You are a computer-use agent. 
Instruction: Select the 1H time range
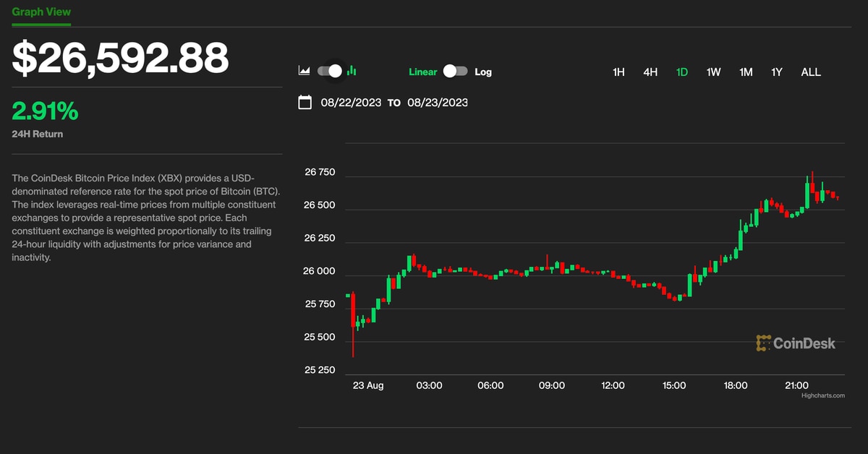[x=618, y=72]
